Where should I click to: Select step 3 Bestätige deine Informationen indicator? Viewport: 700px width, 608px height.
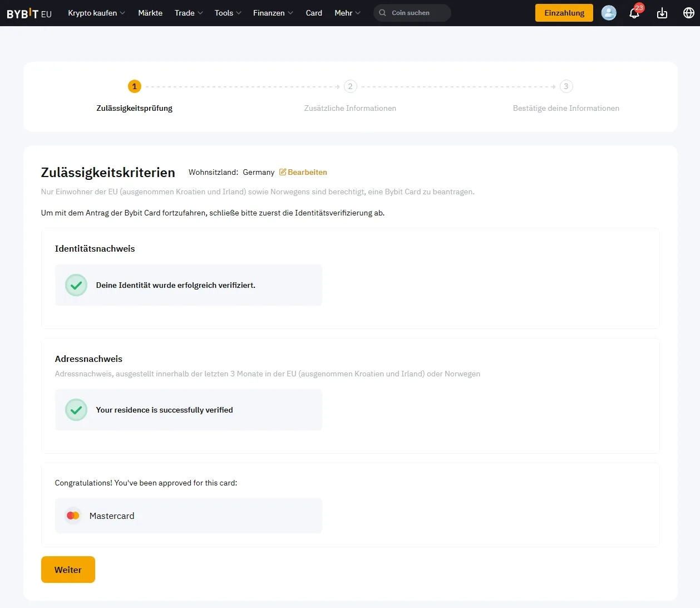click(x=566, y=86)
